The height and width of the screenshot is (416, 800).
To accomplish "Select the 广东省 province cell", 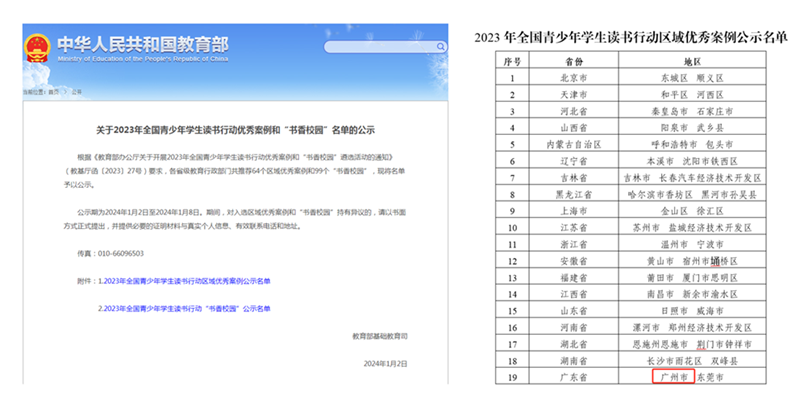I will 574,378.
